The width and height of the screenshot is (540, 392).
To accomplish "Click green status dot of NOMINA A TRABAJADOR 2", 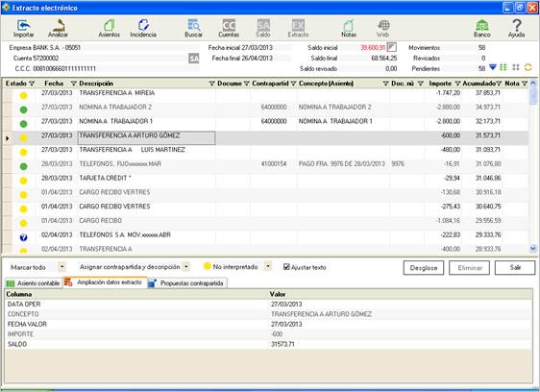I will pyautogui.click(x=23, y=110).
